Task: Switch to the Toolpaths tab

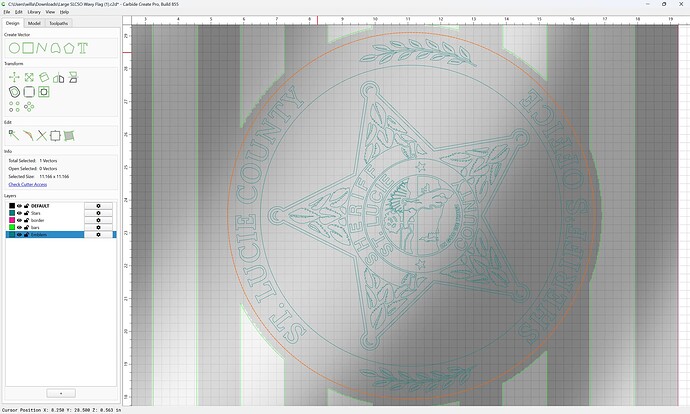Action: [x=59, y=23]
